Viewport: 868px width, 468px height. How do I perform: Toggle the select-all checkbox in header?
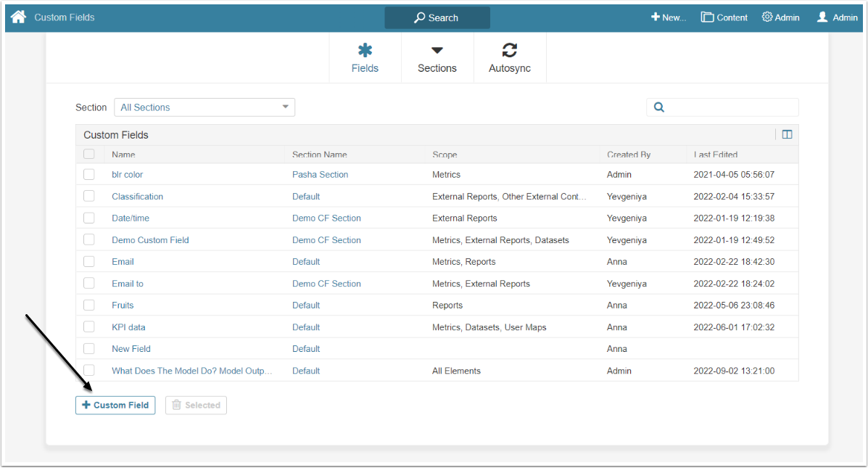[88, 154]
